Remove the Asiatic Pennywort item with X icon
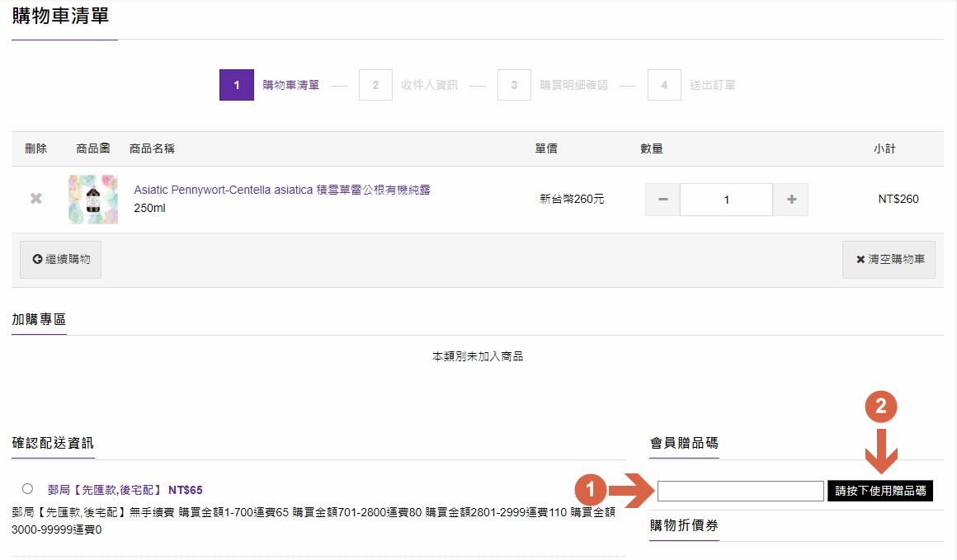Viewport: 957px width, 560px height. 35,199
